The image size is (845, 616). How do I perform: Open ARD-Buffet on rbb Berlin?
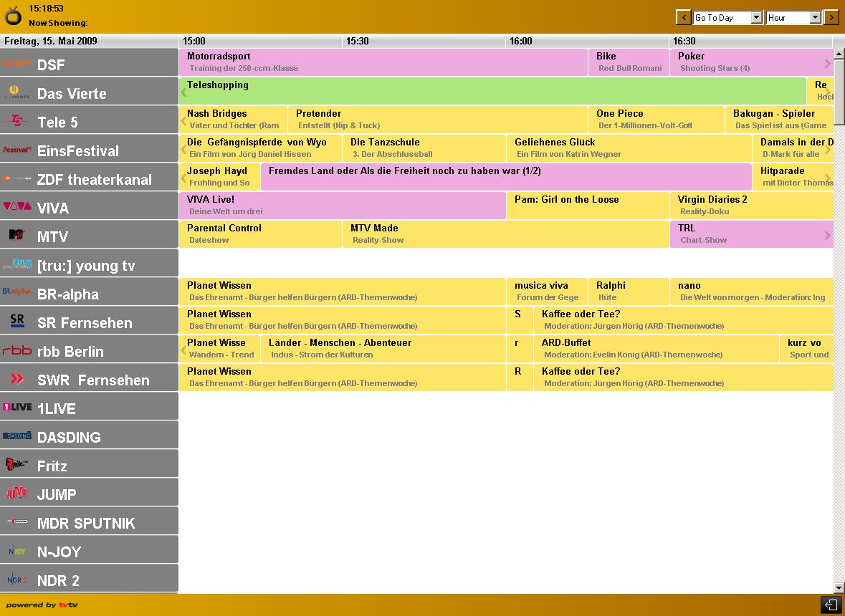click(x=656, y=348)
